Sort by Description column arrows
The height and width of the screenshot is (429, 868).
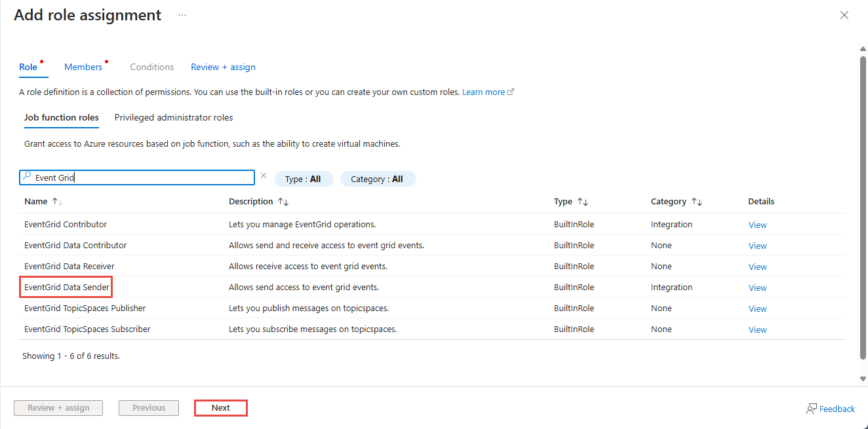283,202
